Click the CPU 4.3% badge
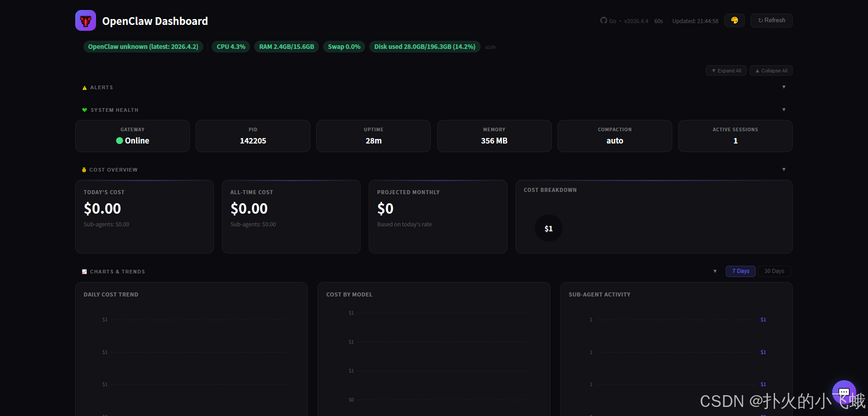The image size is (868, 416). tap(231, 47)
